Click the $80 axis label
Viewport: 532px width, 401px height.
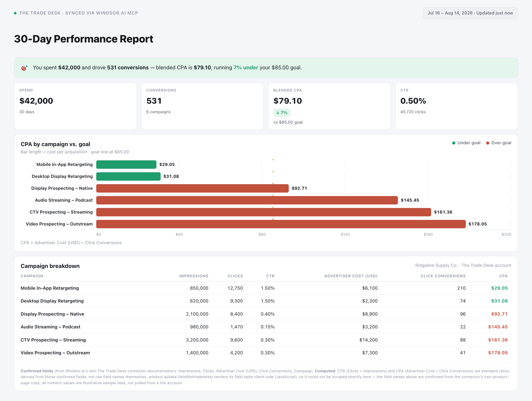tap(262, 234)
